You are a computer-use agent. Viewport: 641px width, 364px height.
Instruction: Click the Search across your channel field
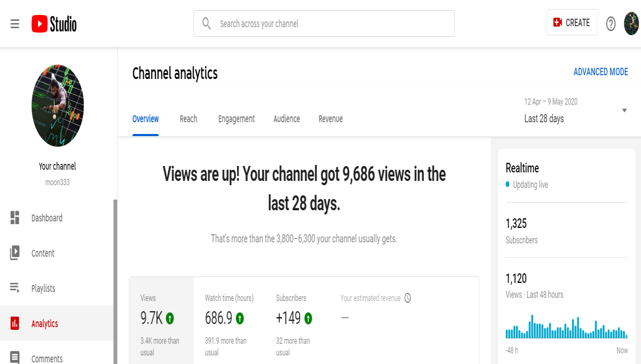(324, 23)
